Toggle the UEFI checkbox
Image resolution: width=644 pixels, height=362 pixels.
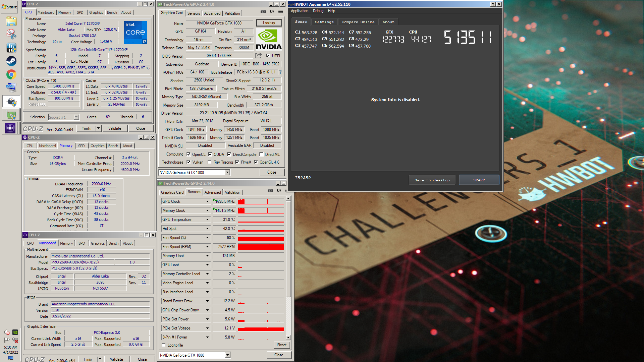point(268,56)
